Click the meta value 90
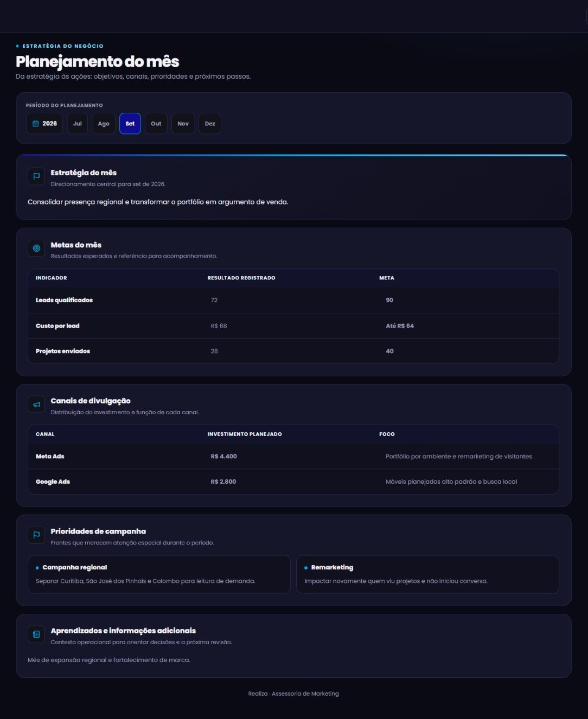This screenshot has width=588, height=719. pyautogui.click(x=389, y=300)
